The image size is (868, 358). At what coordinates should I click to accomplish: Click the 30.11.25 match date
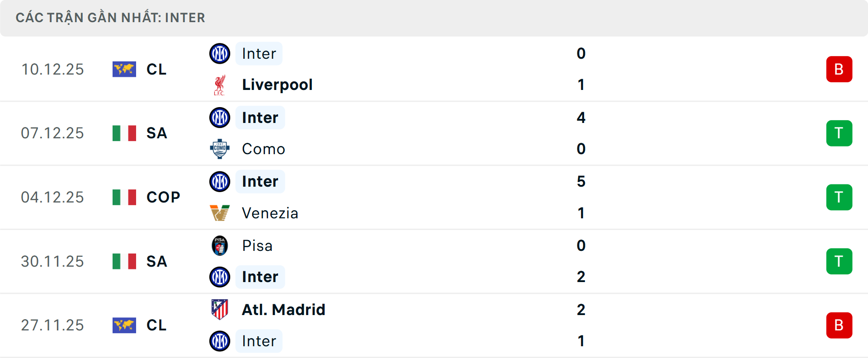(52, 261)
